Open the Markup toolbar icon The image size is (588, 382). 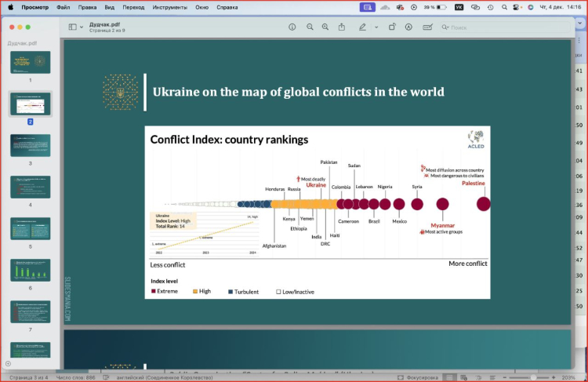pos(409,27)
